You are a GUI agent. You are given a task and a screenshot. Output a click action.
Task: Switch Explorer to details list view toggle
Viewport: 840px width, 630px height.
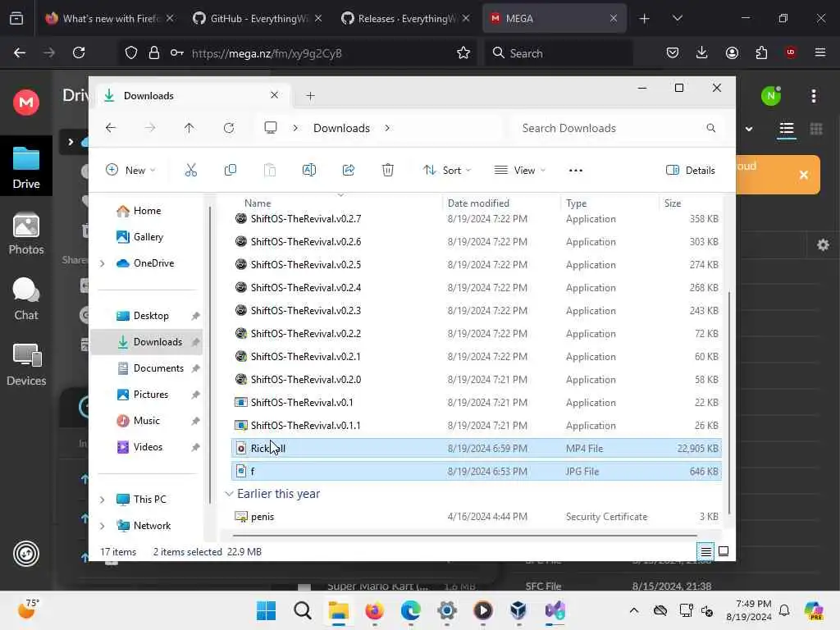coord(706,551)
